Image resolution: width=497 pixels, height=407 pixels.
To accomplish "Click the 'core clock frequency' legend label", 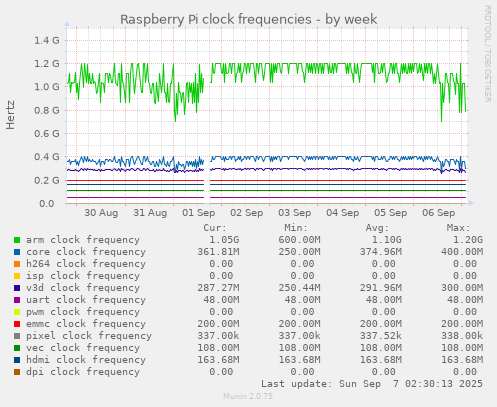I will 86,252.
